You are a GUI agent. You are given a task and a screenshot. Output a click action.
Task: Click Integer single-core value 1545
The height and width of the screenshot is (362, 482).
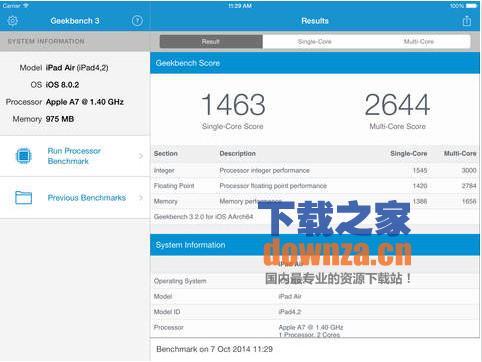420,170
